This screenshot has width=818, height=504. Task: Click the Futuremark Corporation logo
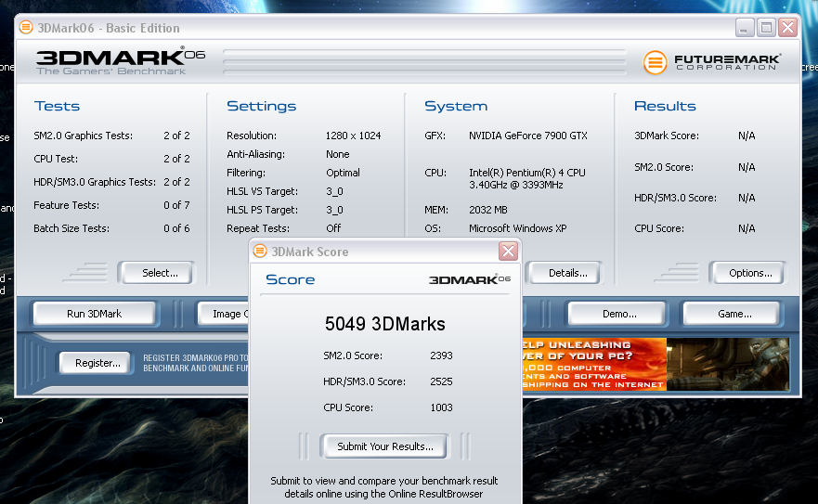click(x=713, y=62)
